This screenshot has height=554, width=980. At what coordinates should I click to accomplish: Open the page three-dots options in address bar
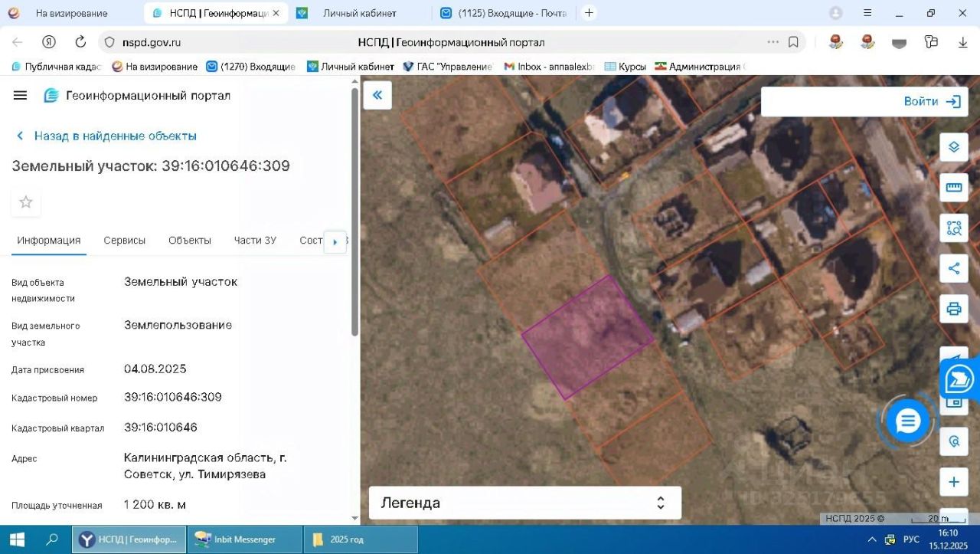pos(773,42)
